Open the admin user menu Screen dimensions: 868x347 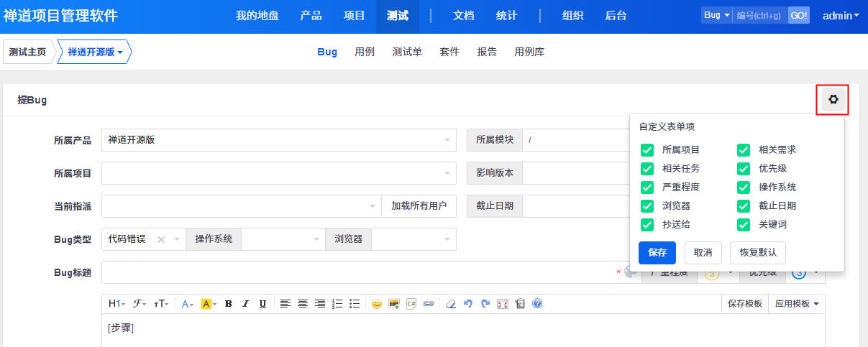point(840,16)
